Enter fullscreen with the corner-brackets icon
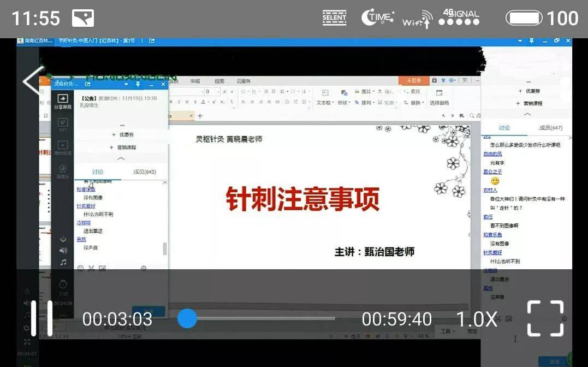The height and width of the screenshot is (367, 588). pos(545,318)
